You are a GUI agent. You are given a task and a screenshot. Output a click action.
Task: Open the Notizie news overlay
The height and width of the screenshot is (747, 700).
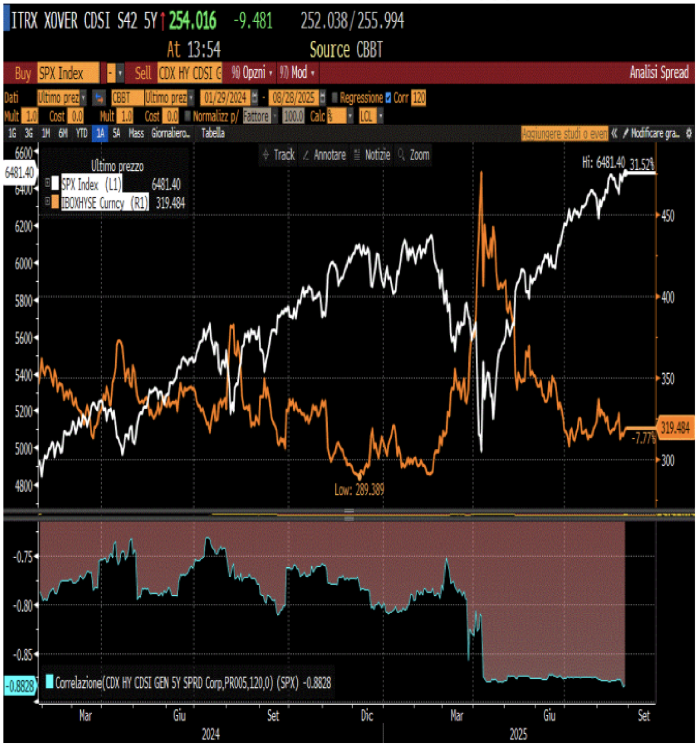coord(372,155)
